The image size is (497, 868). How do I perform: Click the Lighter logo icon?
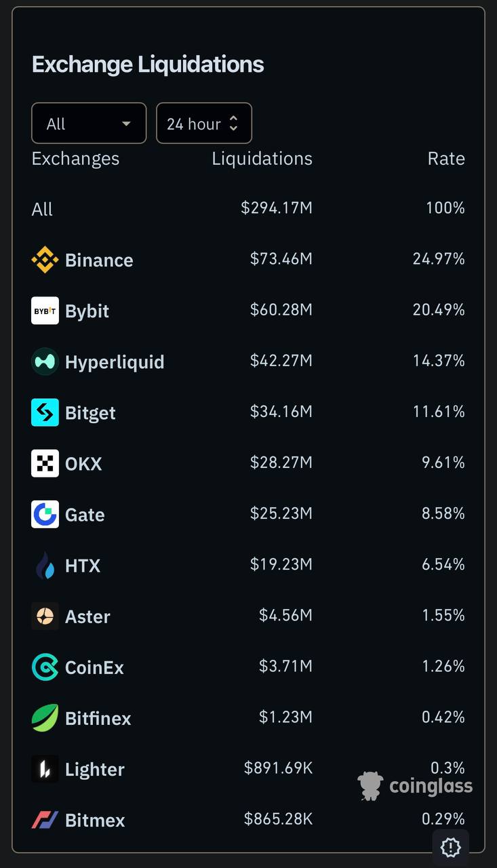pos(45,769)
